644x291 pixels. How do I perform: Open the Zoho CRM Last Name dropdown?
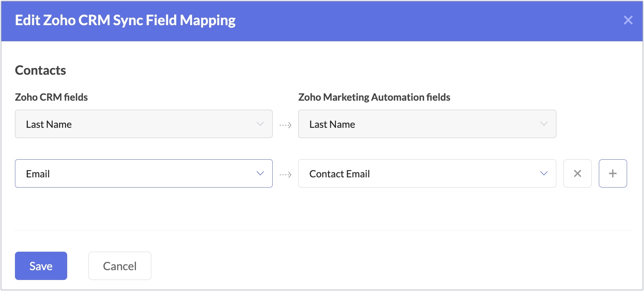[144, 124]
